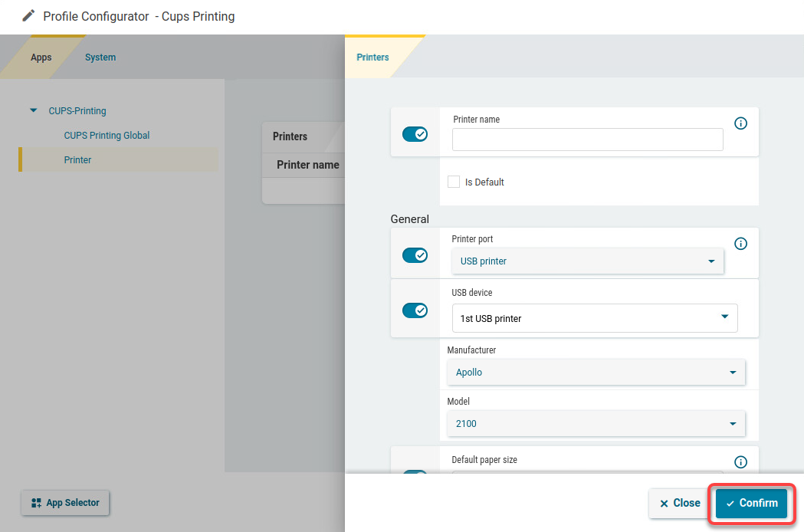Check the Is Default checkbox
The width and height of the screenshot is (804, 532).
click(x=454, y=182)
